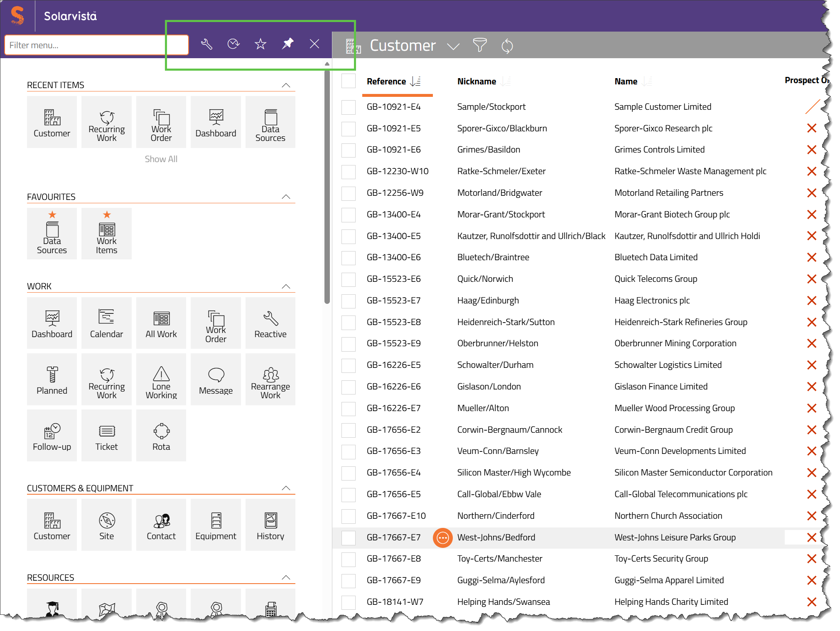Click the Customer page title

coord(403,45)
